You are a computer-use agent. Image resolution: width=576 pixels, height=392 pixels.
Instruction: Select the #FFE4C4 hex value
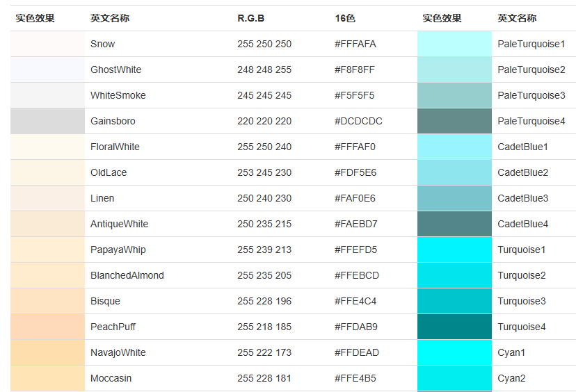click(355, 301)
